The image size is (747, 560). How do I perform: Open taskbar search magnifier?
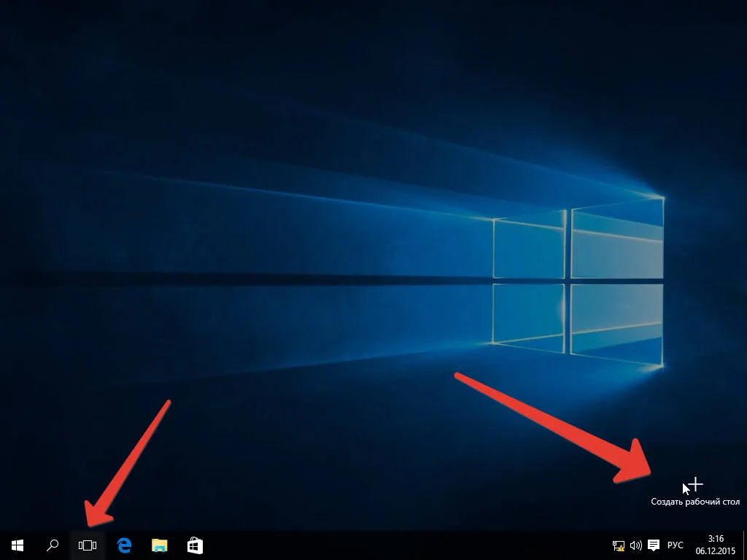(x=53, y=545)
